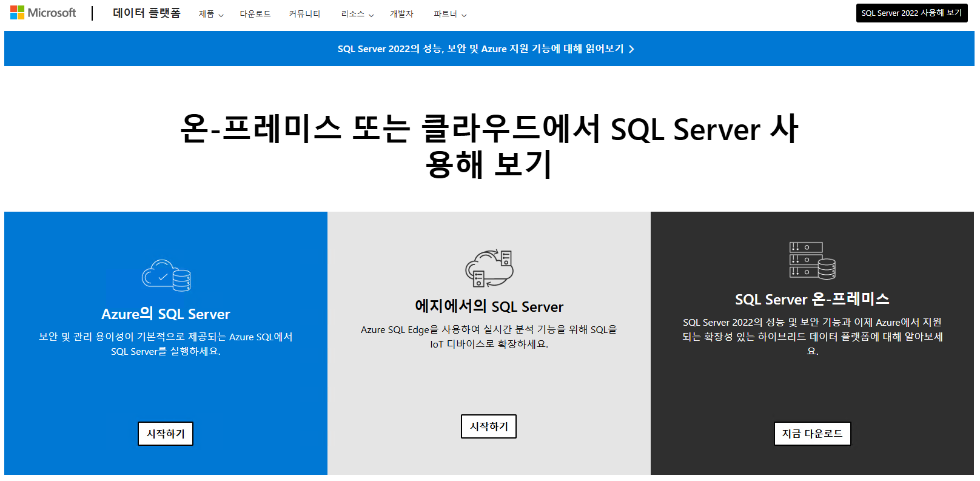
Task: Click the hybrid data platform description text
Action: point(813,337)
